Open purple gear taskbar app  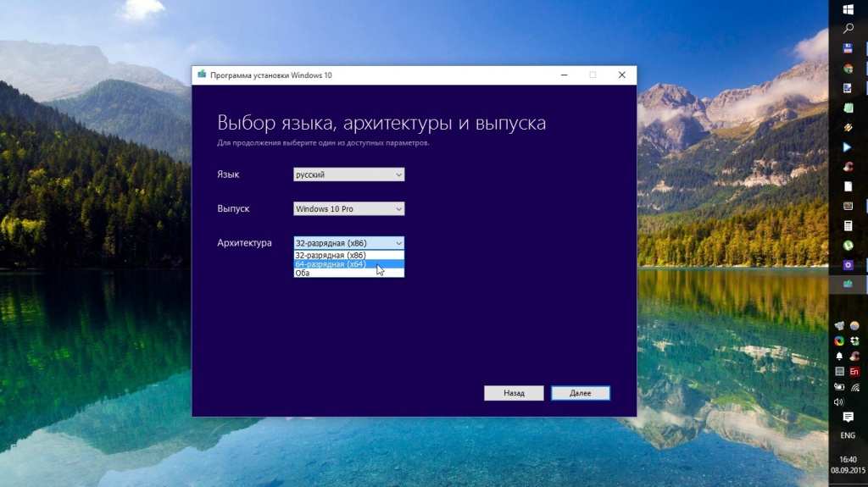(x=848, y=265)
